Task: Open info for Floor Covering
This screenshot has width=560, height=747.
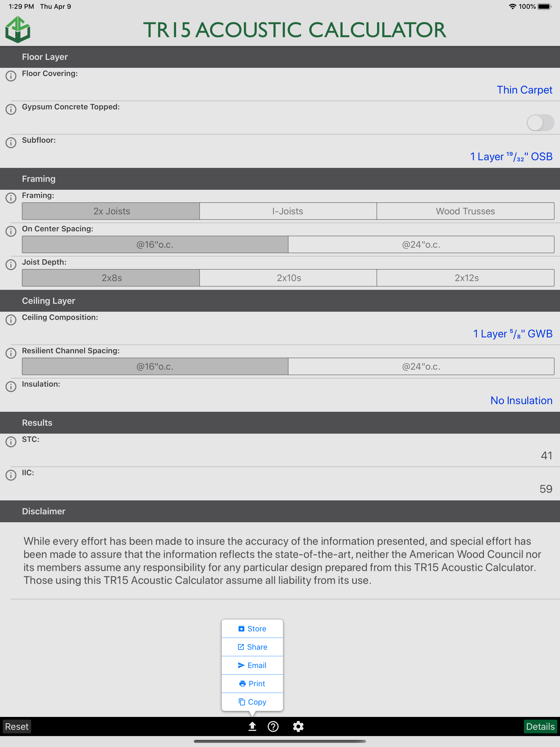Action: click(x=11, y=76)
